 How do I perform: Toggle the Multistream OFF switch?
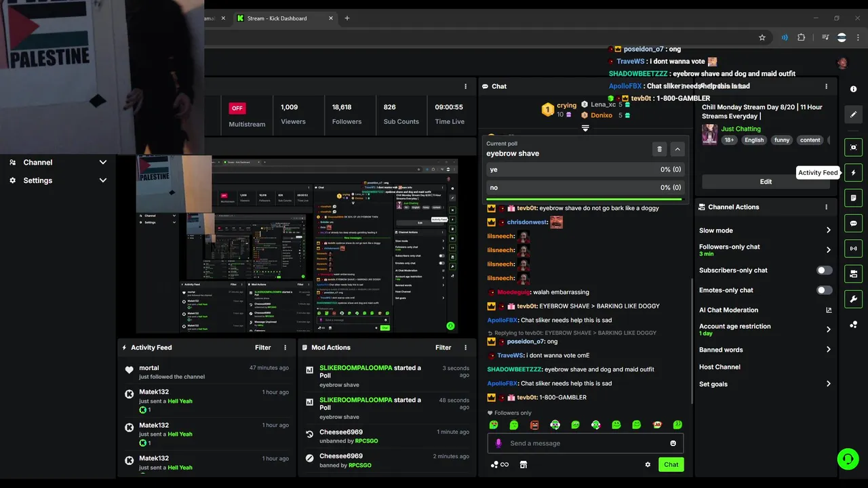pos(237,108)
